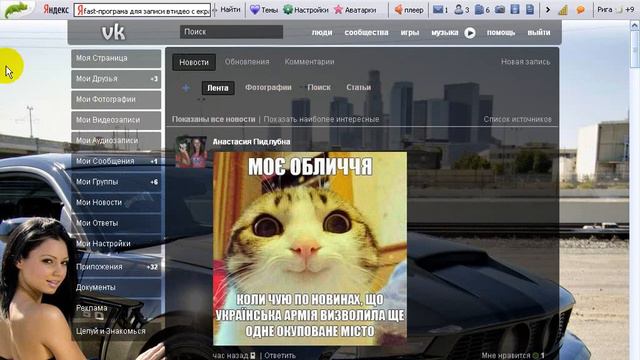Open the Рига +9 weather widget

tap(616, 9)
